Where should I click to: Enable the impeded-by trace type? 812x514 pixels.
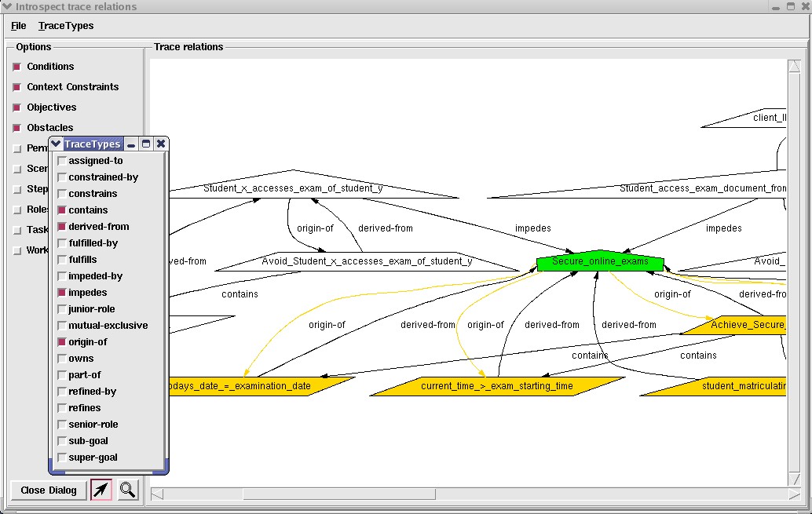coord(61,276)
